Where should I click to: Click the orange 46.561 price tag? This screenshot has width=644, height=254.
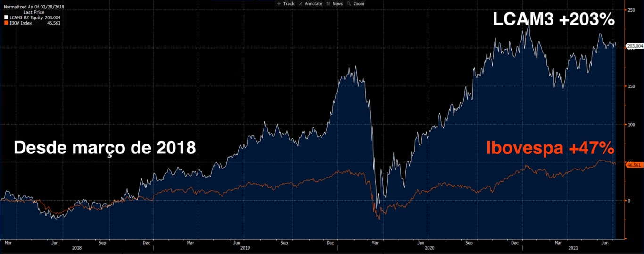coord(635,165)
